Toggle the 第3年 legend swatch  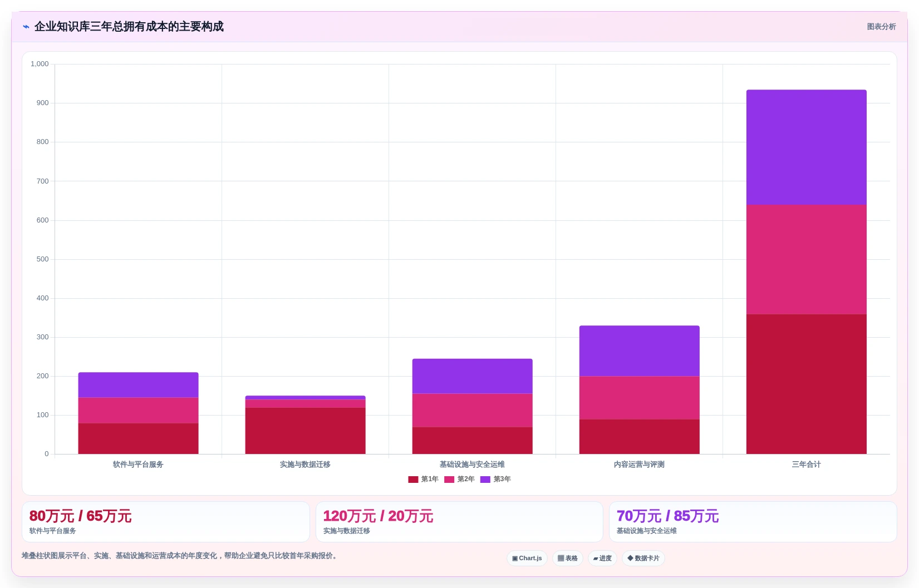click(485, 480)
